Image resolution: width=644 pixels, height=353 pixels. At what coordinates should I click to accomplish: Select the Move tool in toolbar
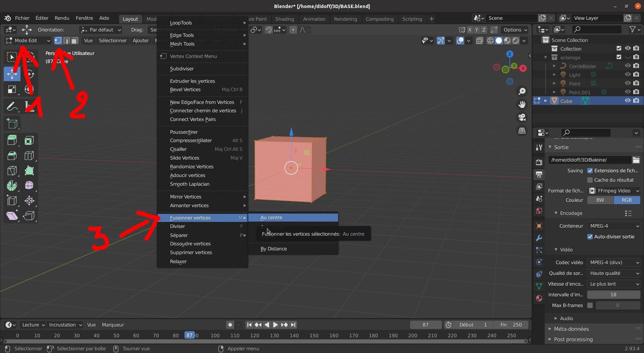click(x=12, y=74)
